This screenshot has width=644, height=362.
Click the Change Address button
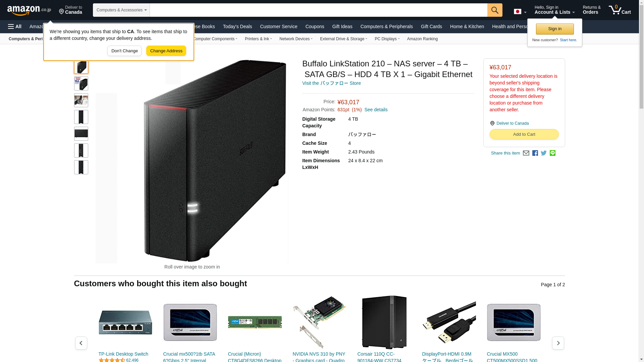166,51
